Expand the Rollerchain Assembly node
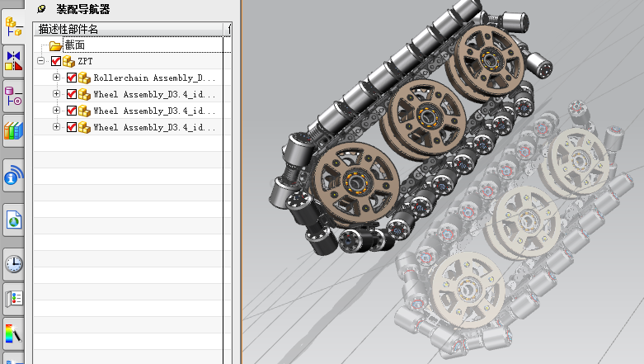This screenshot has height=364, width=644. coord(56,78)
